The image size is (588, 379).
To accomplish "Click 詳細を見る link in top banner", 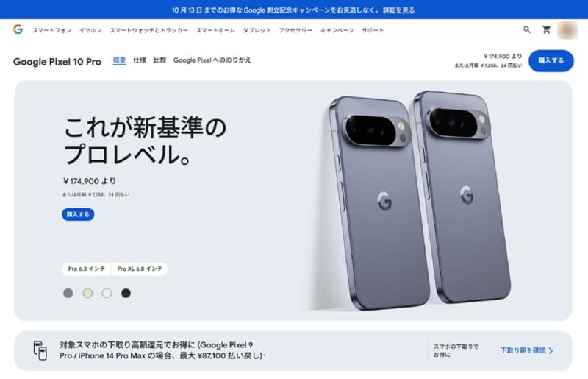I will tap(398, 10).
